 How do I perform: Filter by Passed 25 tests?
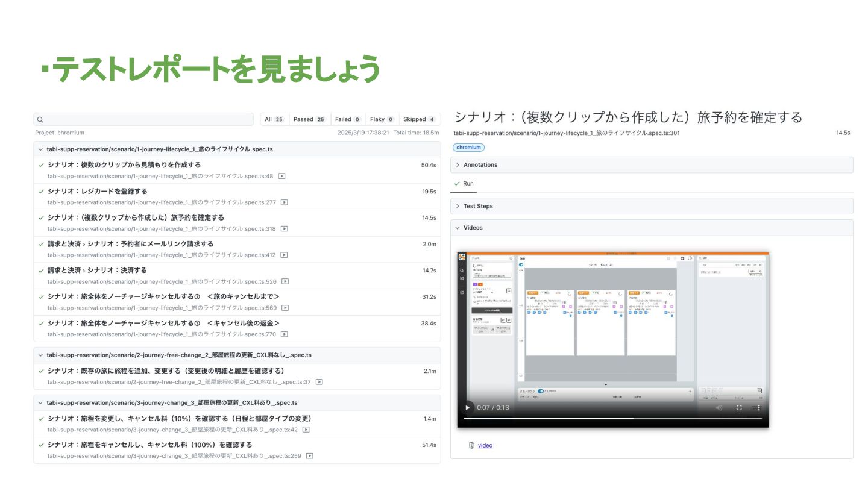tap(309, 119)
